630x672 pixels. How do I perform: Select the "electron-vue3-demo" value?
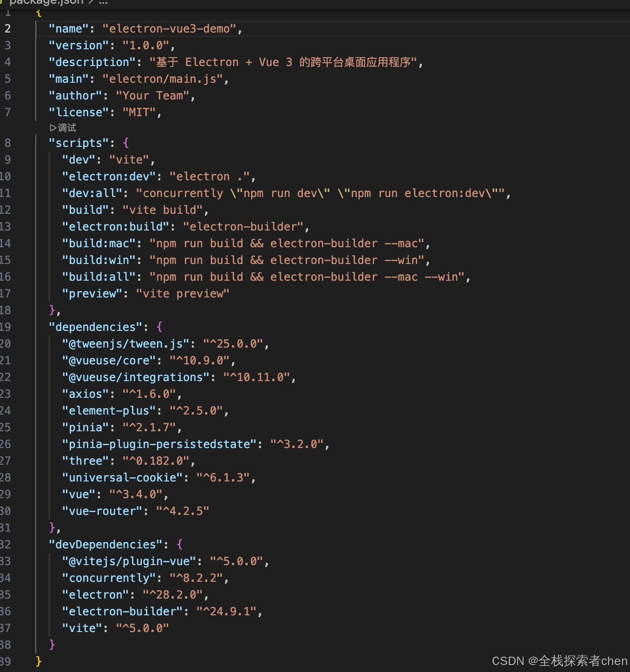click(x=170, y=29)
